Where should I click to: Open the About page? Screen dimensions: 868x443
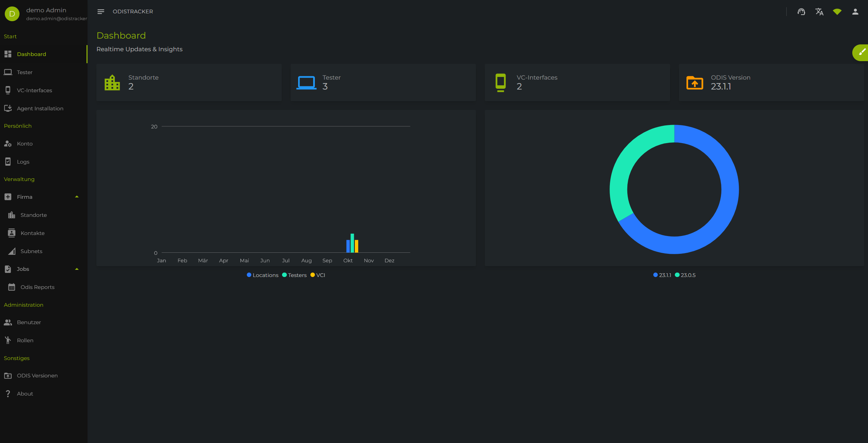pos(43,393)
